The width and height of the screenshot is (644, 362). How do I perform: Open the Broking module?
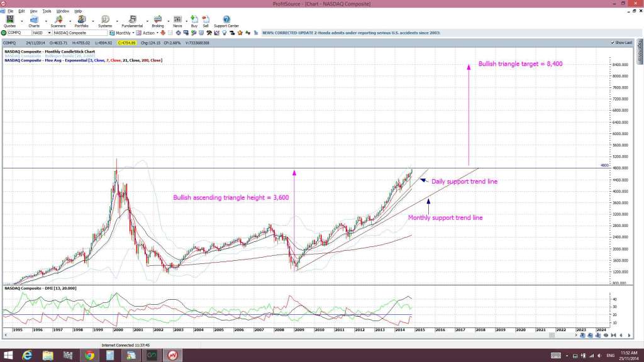[x=158, y=21]
